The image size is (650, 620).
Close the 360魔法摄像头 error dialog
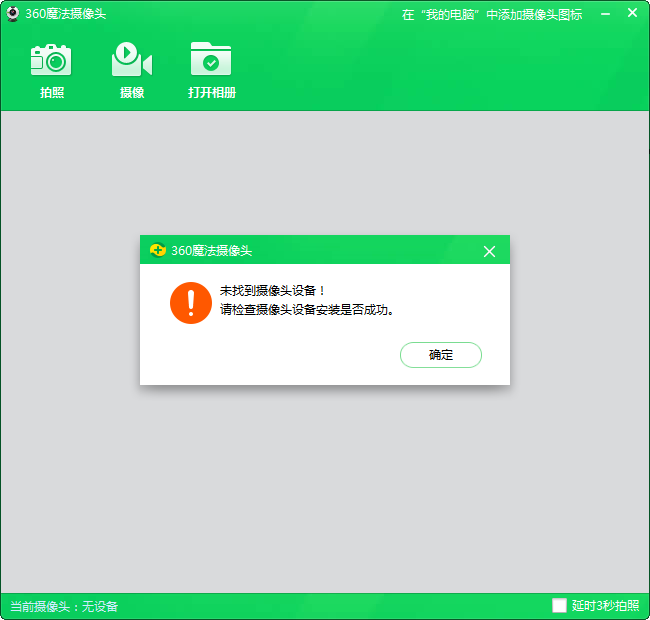489,251
